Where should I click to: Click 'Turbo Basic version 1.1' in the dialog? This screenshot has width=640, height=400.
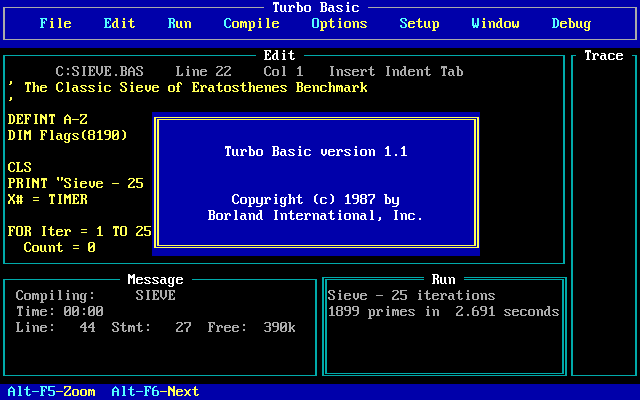tap(316, 151)
